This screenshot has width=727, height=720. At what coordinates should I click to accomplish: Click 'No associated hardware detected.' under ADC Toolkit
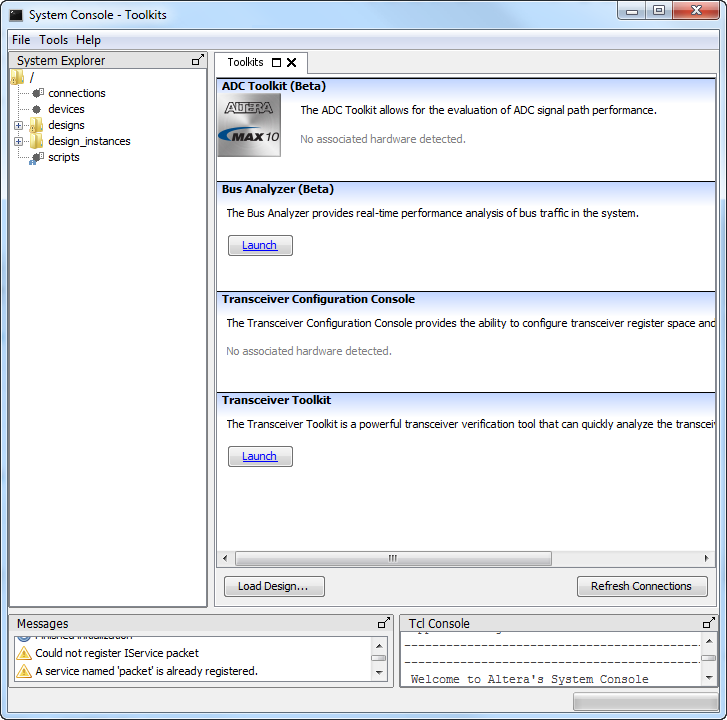(x=383, y=139)
